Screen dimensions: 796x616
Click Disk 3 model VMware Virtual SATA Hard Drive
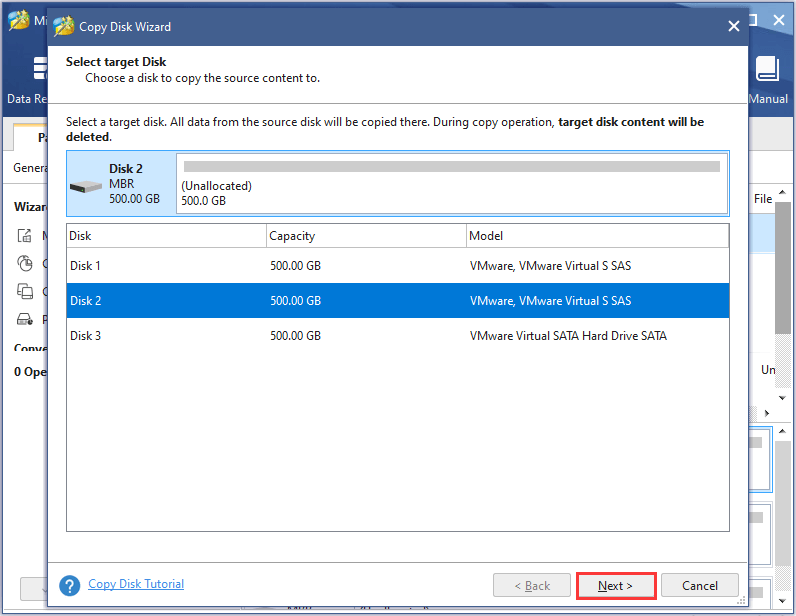(x=568, y=336)
